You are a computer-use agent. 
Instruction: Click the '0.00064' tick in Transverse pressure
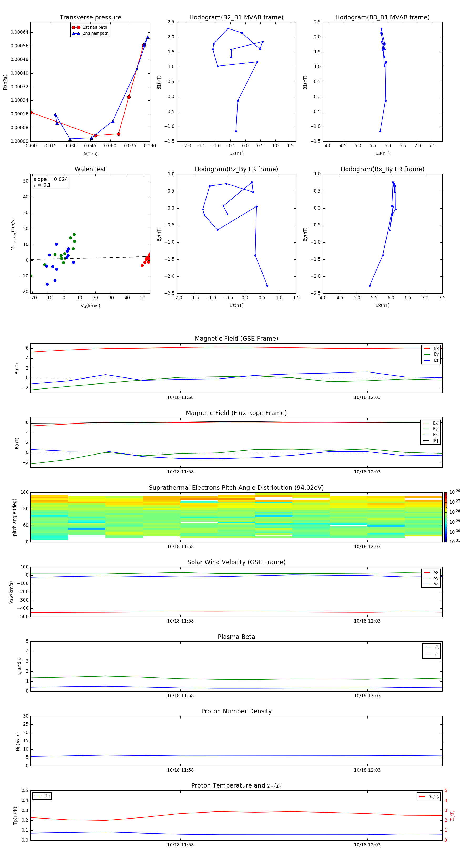[x=19, y=32]
